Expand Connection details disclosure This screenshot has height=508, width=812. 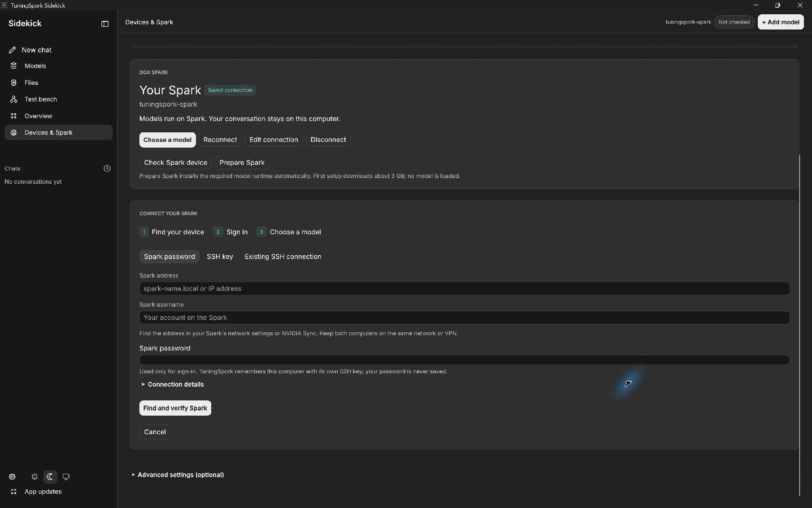[x=172, y=384]
